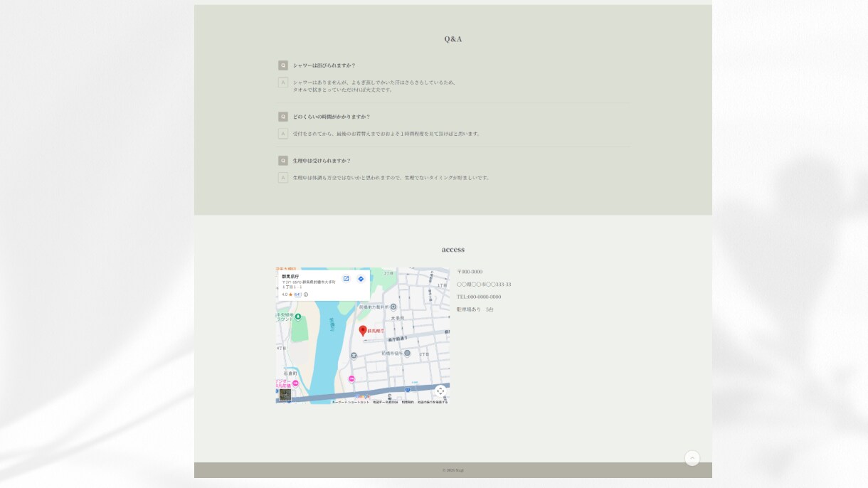This screenshot has height=488, width=868.
Task: Click the Q icon beside 生理中は受けられますか？
Action: (283, 161)
